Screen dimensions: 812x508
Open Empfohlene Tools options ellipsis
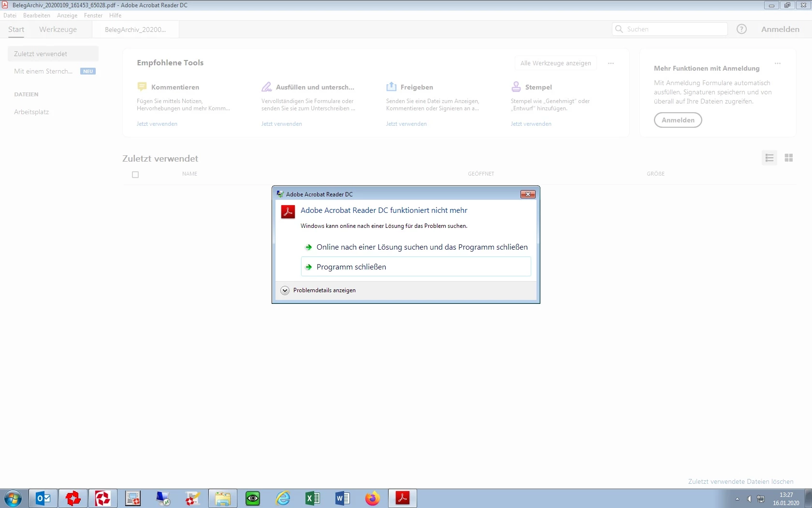(611, 63)
